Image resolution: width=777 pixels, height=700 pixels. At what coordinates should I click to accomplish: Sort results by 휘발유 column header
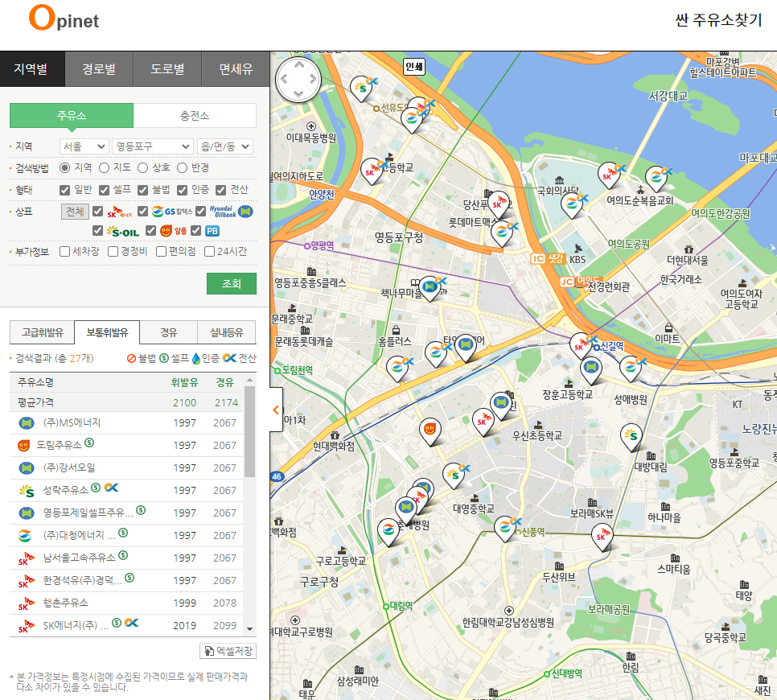[x=184, y=382]
